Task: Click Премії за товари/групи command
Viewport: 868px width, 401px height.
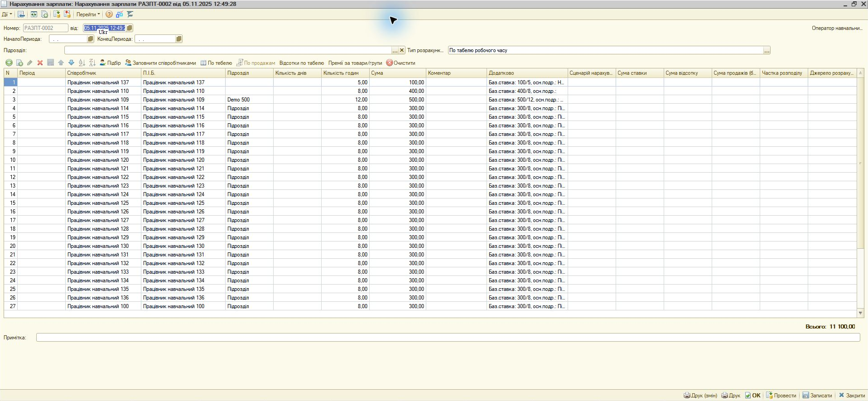Action: [x=355, y=63]
